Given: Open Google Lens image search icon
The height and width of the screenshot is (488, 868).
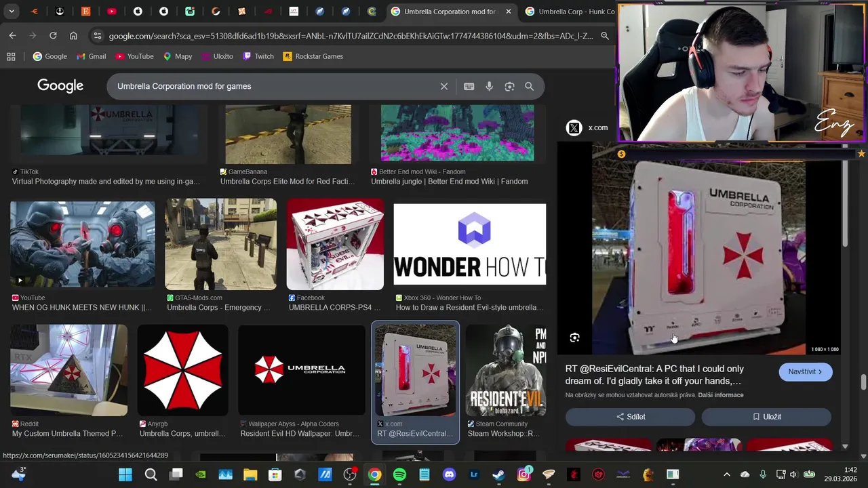Looking at the screenshot, I should 509,86.
